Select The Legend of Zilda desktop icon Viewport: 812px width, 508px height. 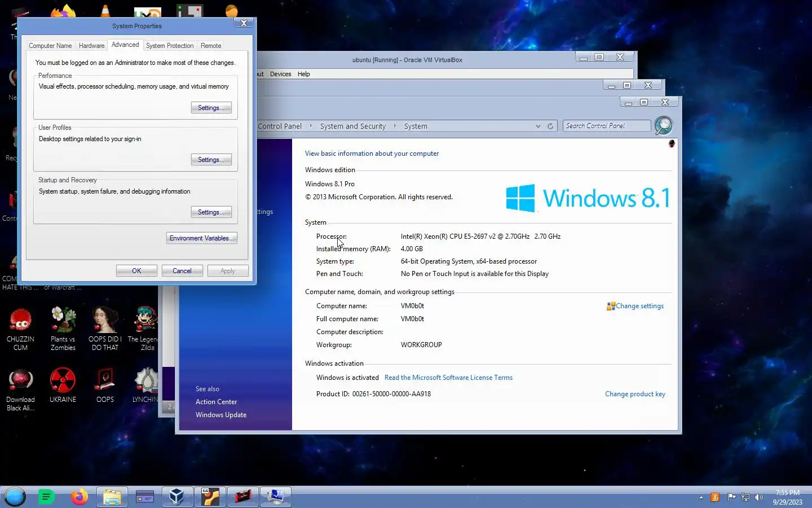pos(144,329)
